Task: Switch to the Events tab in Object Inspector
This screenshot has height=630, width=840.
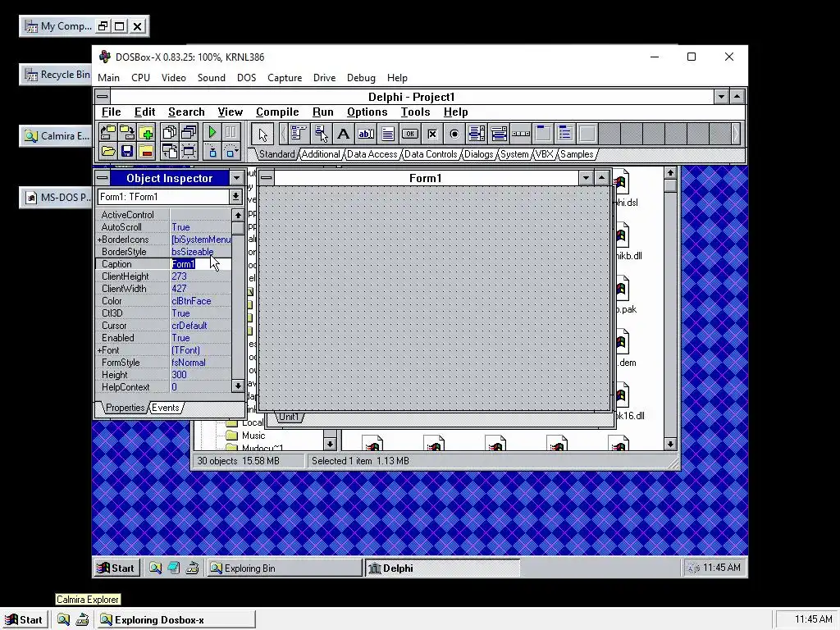Action: (x=166, y=408)
